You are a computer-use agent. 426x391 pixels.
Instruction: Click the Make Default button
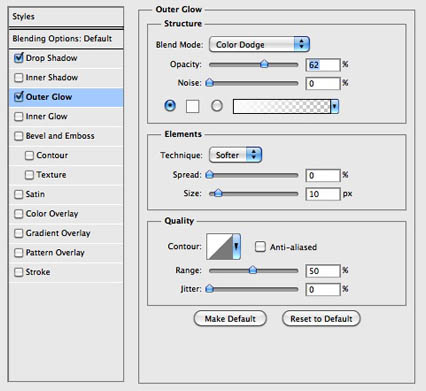pos(230,319)
